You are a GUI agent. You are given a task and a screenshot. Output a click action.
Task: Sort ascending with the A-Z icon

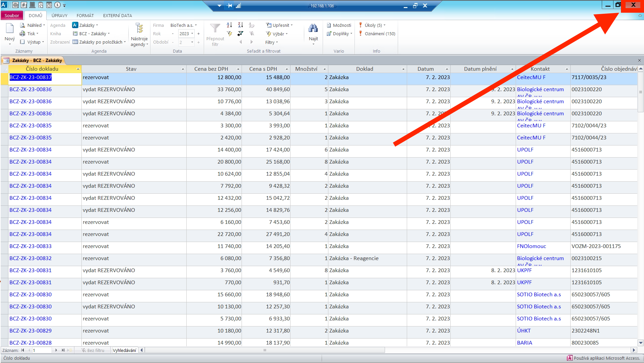pos(229,25)
